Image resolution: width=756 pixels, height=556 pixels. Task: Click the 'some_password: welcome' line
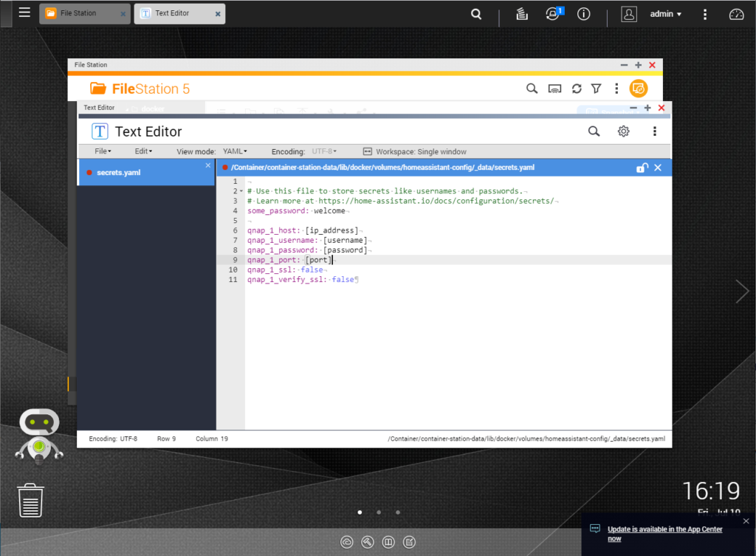click(296, 211)
